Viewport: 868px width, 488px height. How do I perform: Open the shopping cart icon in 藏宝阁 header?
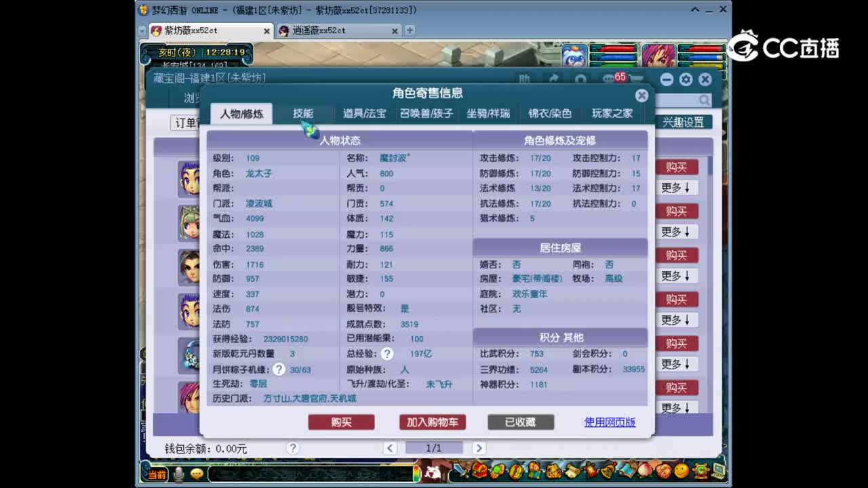(x=636, y=79)
